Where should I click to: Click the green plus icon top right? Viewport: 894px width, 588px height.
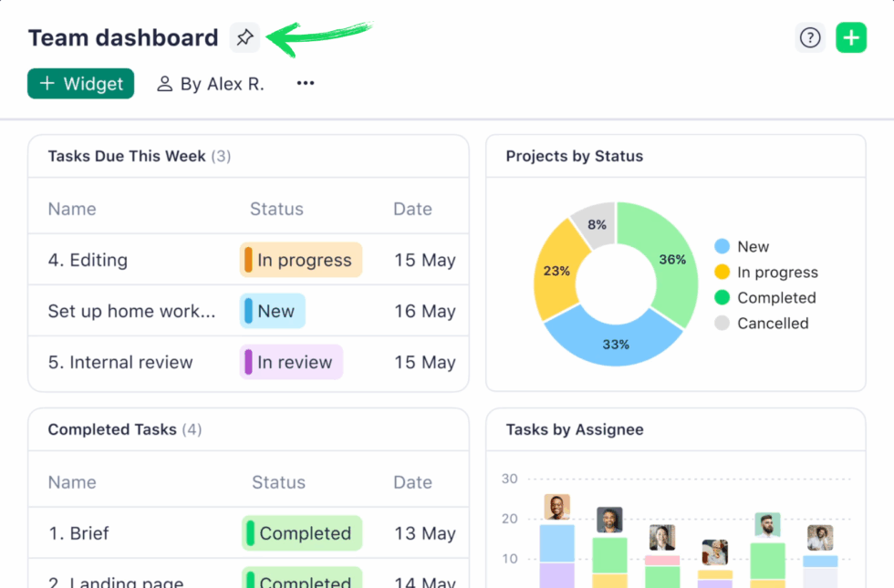[851, 37]
